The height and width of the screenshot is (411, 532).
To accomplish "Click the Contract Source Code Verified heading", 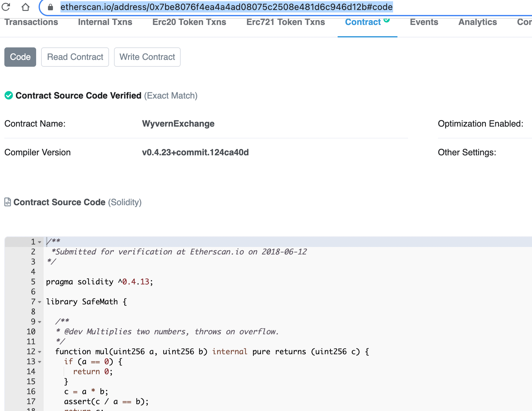I will tap(78, 95).
